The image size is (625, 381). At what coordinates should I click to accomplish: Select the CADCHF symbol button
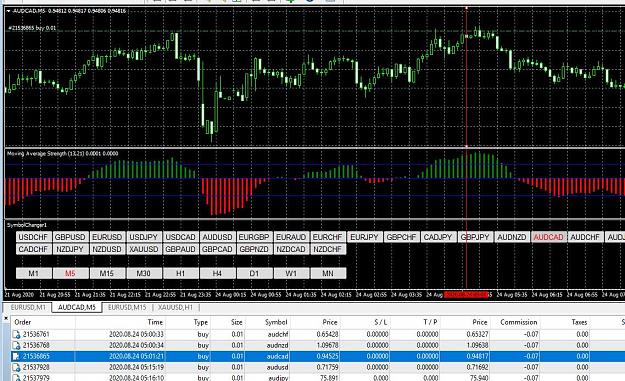(x=33, y=249)
